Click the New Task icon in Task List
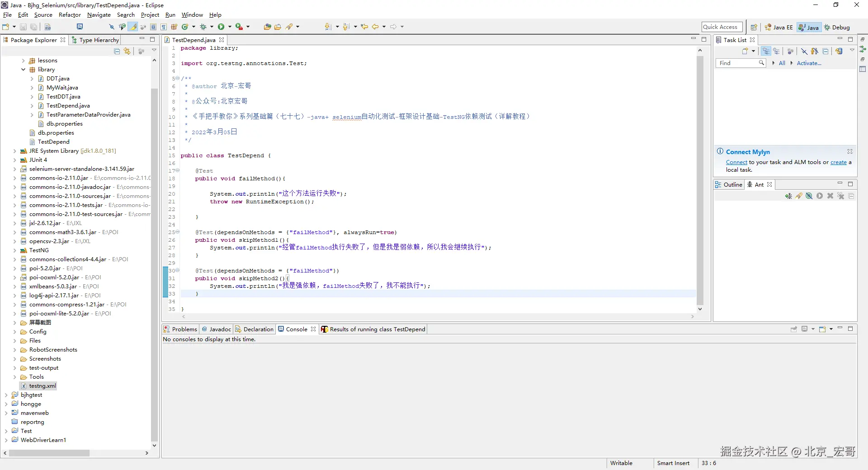The height and width of the screenshot is (470, 868). (x=745, y=51)
